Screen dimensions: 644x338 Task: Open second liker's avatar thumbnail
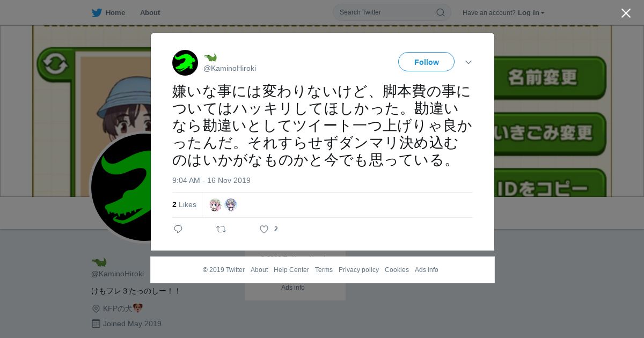pyautogui.click(x=231, y=204)
